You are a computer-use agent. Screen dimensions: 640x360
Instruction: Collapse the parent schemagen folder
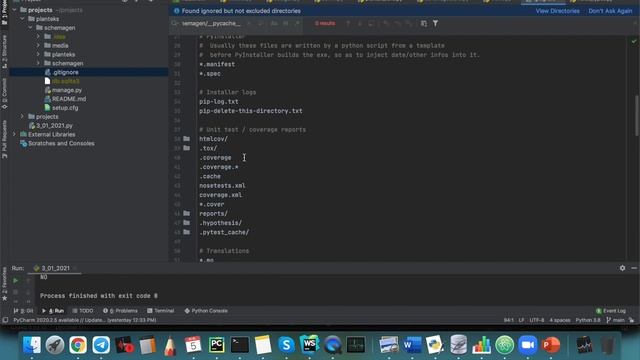coord(31,28)
